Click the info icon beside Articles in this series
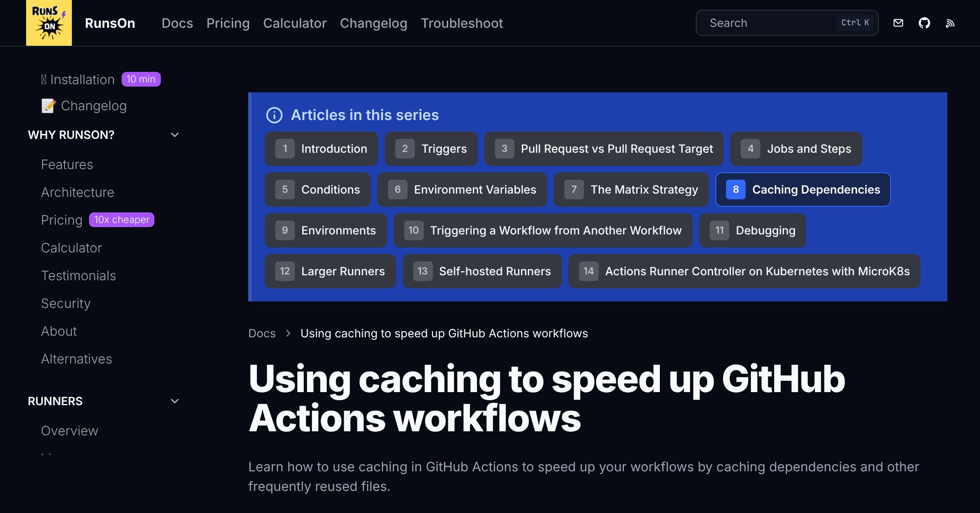Screen dimensions: 980x513 (274, 115)
